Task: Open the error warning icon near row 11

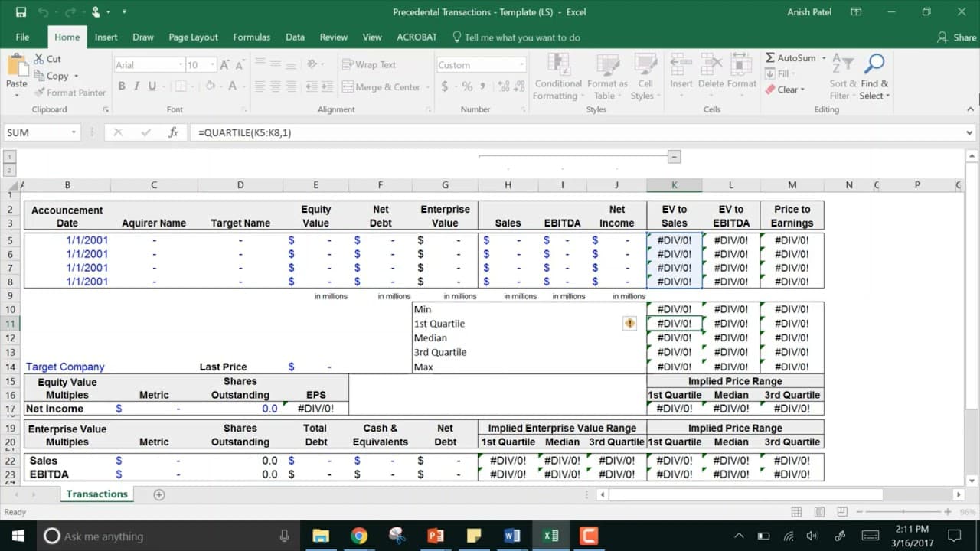Action: 629,324
